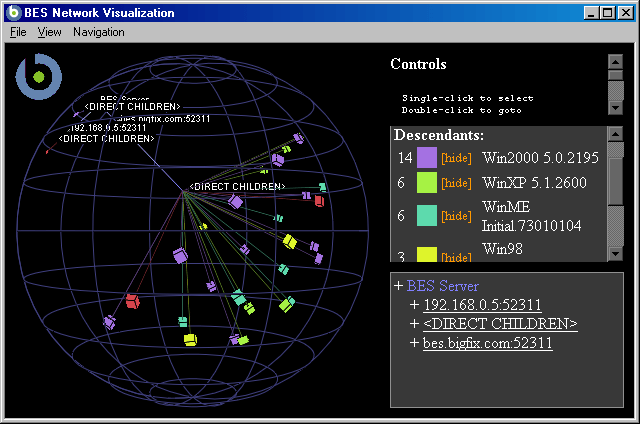This screenshot has height=424, width=640.
Task: Open the View menu
Action: (49, 32)
